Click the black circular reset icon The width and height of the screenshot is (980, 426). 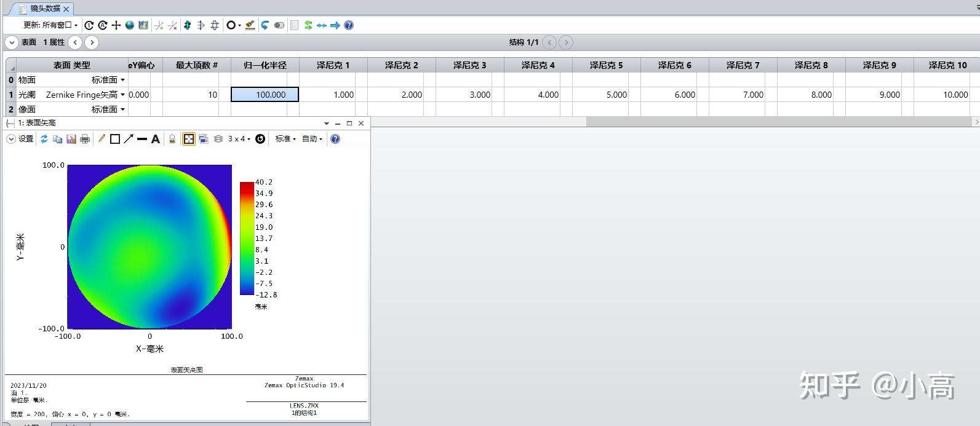tap(260, 139)
